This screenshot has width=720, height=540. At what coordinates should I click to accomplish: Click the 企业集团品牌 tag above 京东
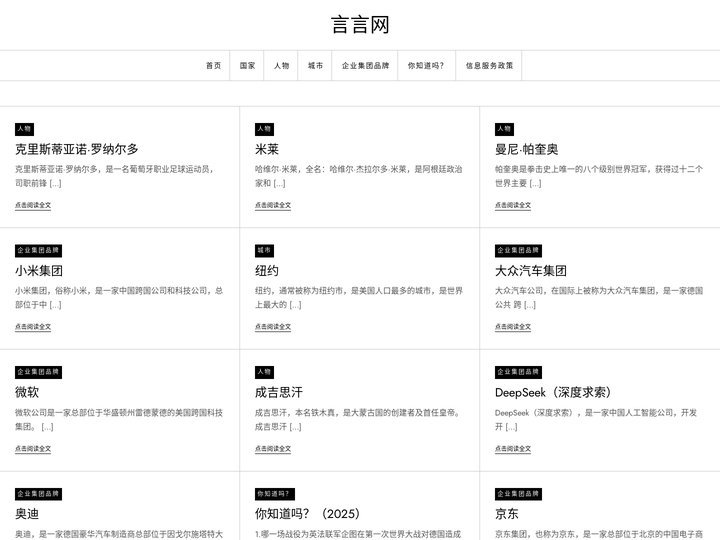(x=518, y=494)
